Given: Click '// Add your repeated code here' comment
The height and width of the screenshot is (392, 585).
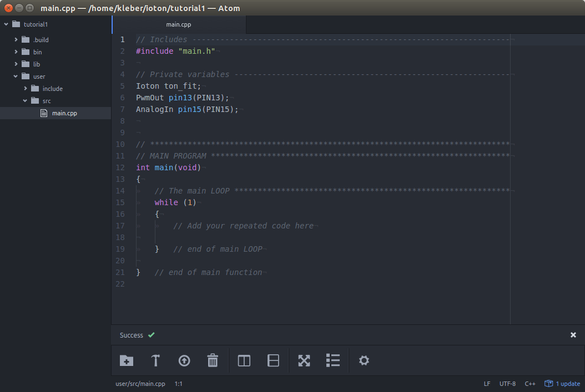Looking at the screenshot, I should tap(243, 226).
